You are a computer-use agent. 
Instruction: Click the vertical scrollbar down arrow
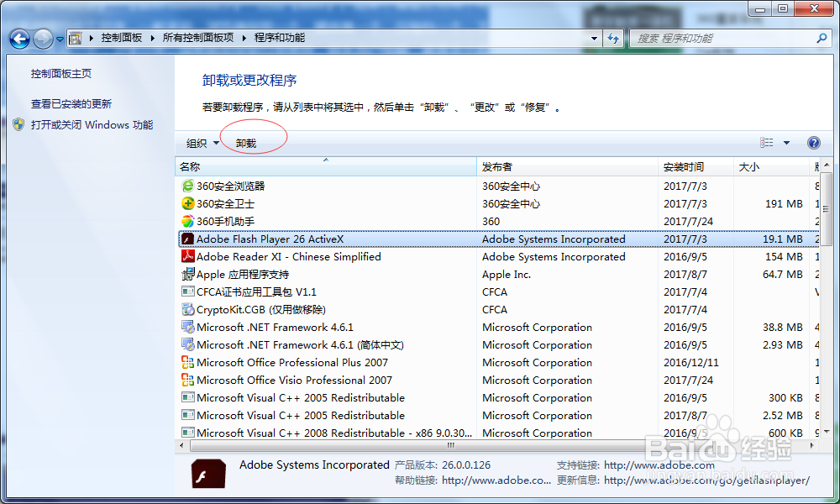(826, 431)
